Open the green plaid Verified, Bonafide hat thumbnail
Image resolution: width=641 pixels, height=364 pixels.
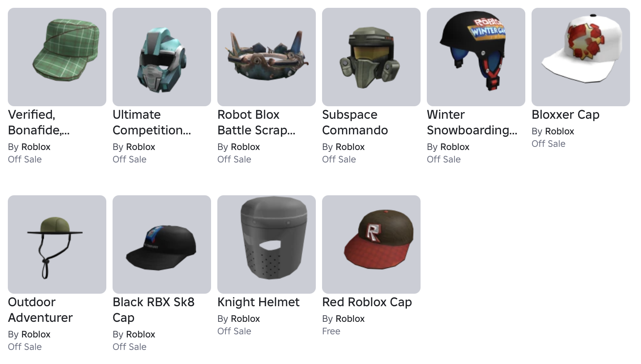pyautogui.click(x=57, y=57)
